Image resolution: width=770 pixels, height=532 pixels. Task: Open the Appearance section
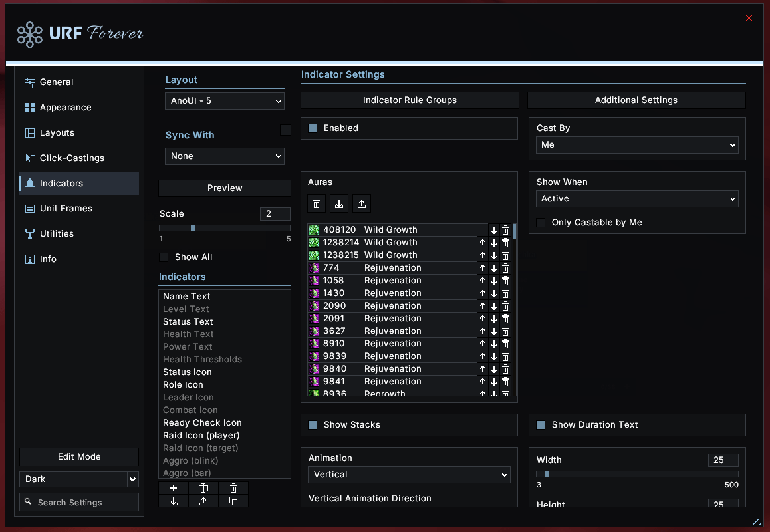(x=79, y=108)
